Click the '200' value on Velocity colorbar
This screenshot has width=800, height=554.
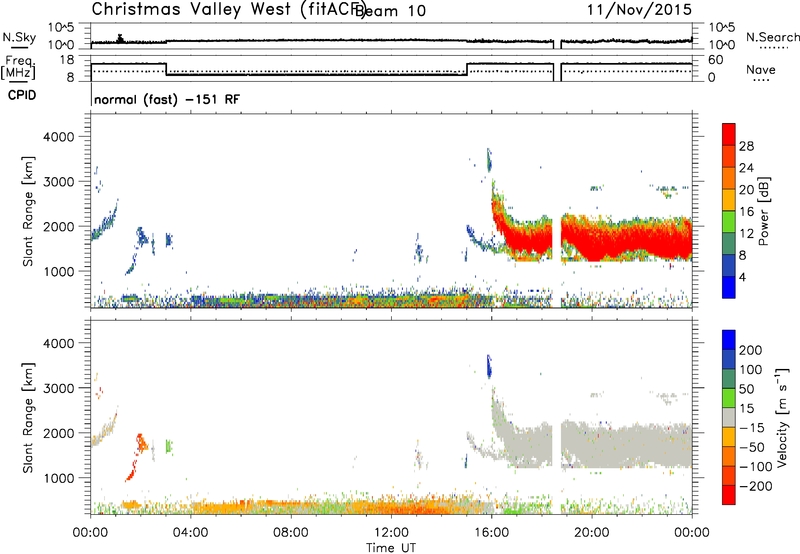751,350
